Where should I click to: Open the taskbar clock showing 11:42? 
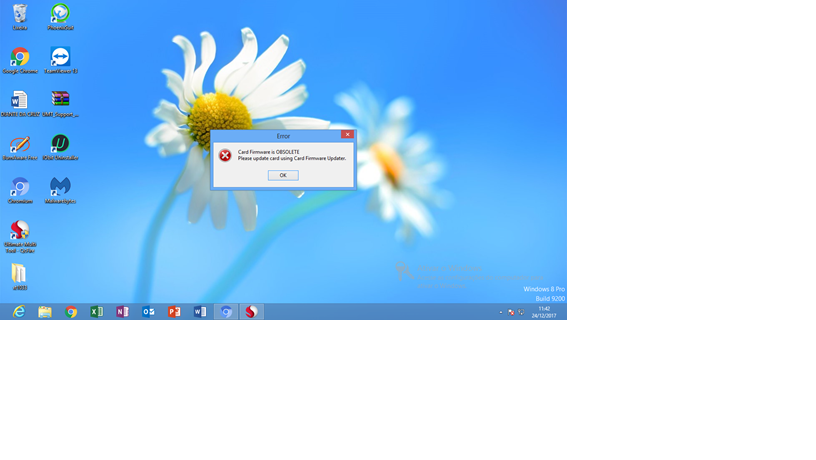click(544, 312)
